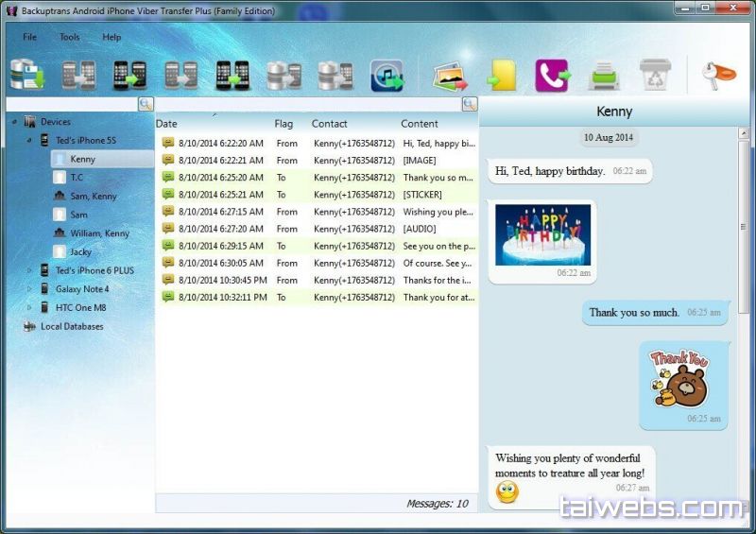Click the iTunes backup import toolbar icon
Image resolution: width=756 pixels, height=534 pixels.
click(x=387, y=75)
